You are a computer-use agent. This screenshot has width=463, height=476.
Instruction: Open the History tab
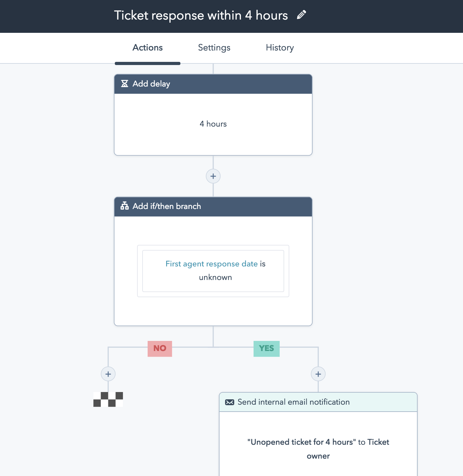(280, 48)
